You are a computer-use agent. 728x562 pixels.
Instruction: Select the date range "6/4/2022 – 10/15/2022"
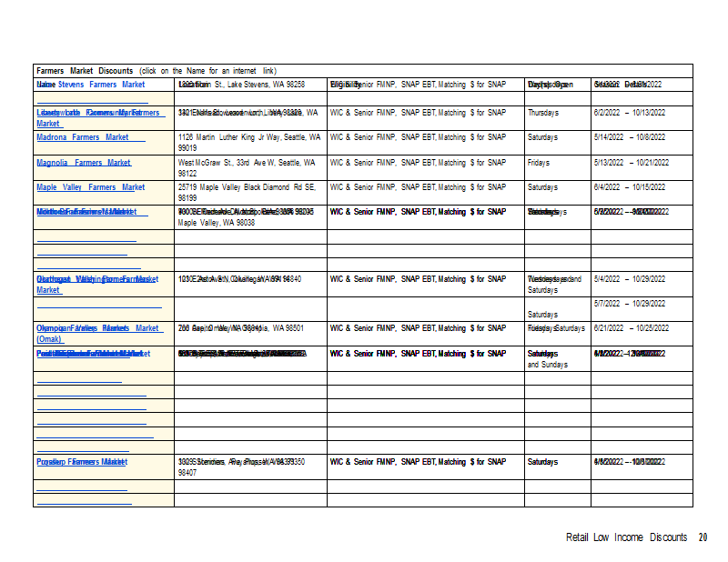(630, 187)
